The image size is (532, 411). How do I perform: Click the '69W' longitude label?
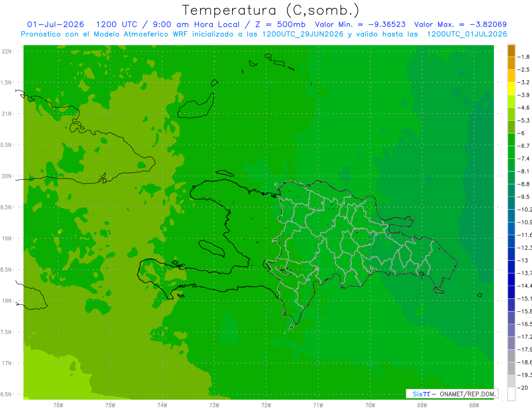click(422, 405)
